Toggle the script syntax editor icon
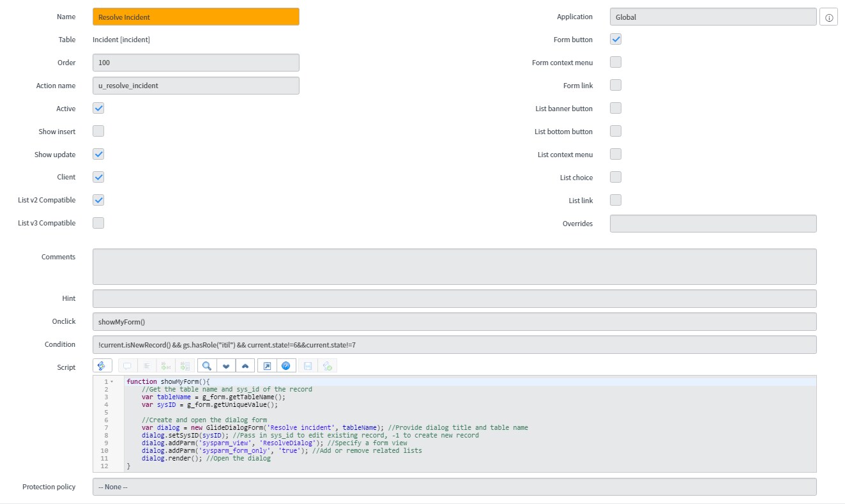The width and height of the screenshot is (845, 504). tap(102, 365)
